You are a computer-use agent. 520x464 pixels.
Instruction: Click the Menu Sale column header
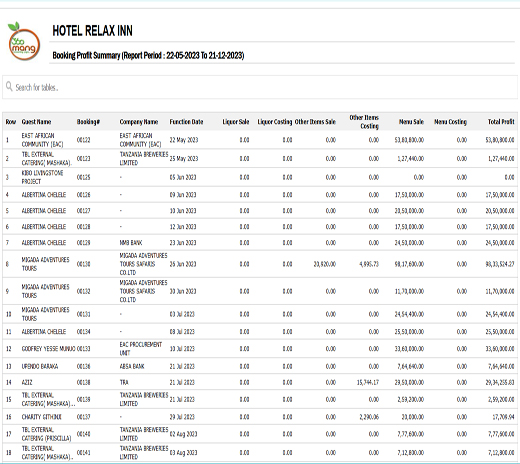click(x=411, y=122)
